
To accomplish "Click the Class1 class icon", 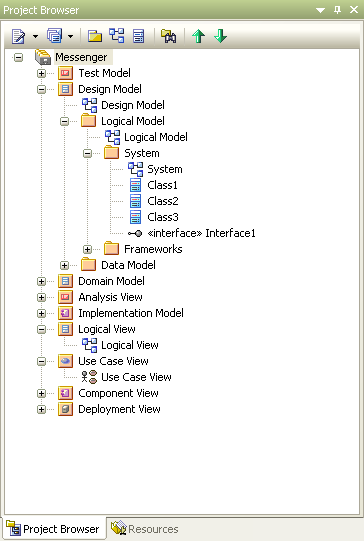I will pyautogui.click(x=136, y=185).
